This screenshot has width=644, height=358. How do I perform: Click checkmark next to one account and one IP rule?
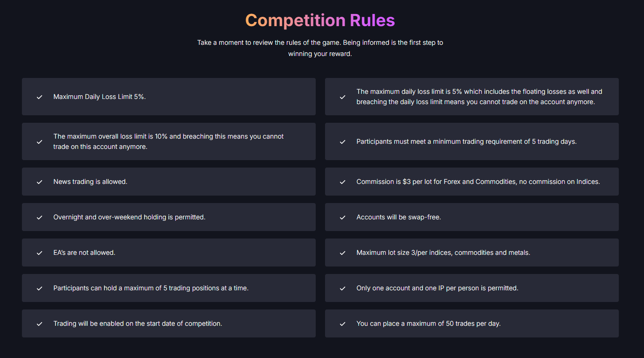tap(343, 288)
